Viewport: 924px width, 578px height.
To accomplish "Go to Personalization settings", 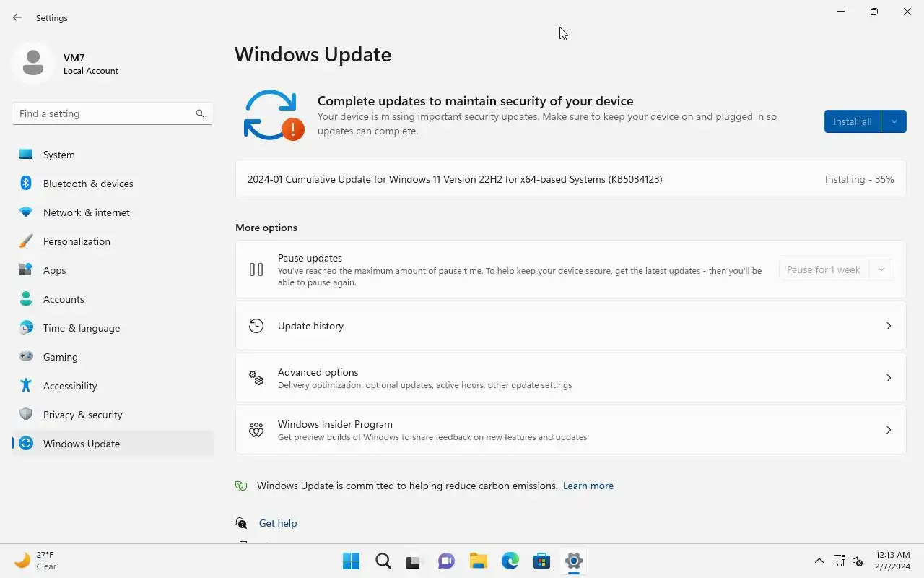I will 113,241.
